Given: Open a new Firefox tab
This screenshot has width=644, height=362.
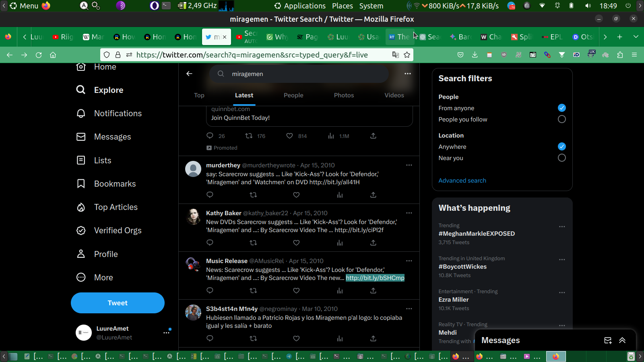Looking at the screenshot, I should (x=620, y=37).
